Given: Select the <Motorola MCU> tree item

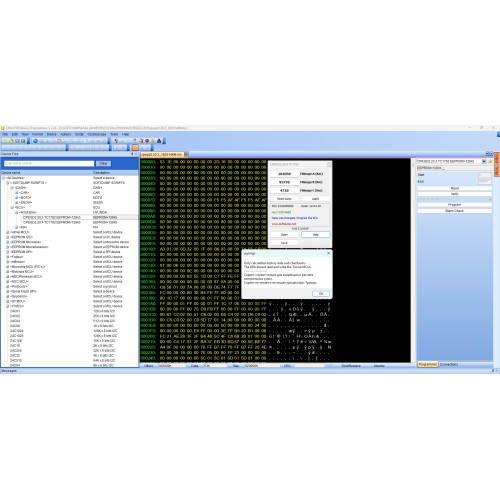Looking at the screenshot, I should (x=22, y=271).
